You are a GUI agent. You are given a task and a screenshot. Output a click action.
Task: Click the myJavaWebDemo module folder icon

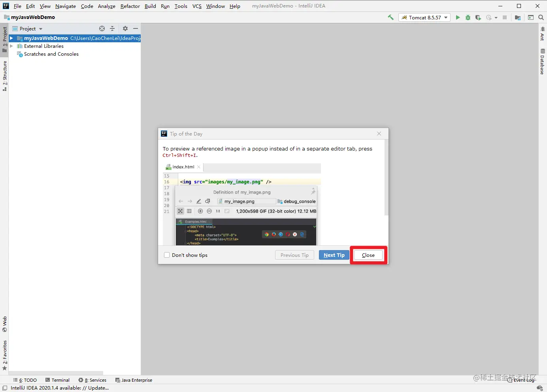coord(19,38)
